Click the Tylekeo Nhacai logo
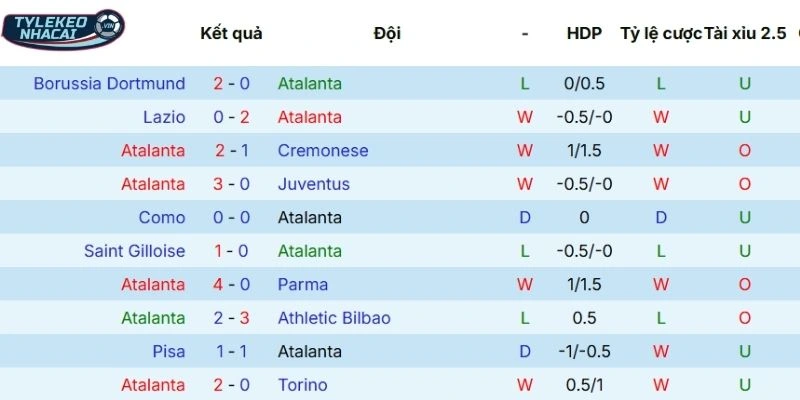This screenshot has height=400, width=800. [x=63, y=30]
